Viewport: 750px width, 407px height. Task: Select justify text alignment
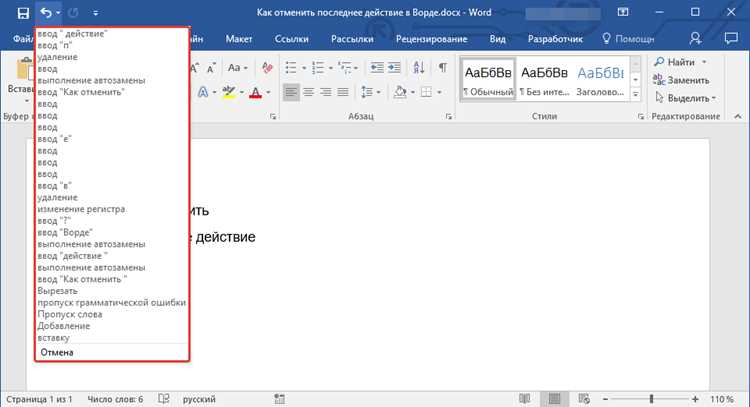click(x=343, y=92)
